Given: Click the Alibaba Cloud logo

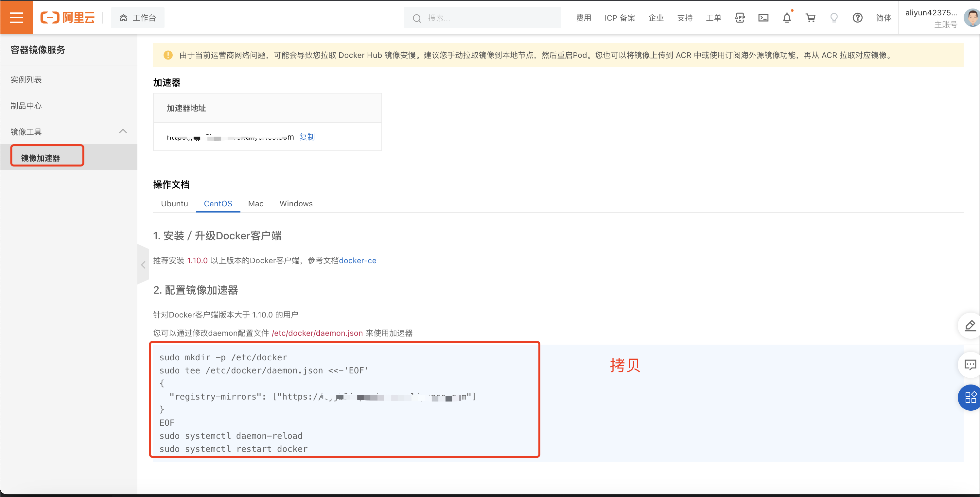Looking at the screenshot, I should [x=68, y=17].
